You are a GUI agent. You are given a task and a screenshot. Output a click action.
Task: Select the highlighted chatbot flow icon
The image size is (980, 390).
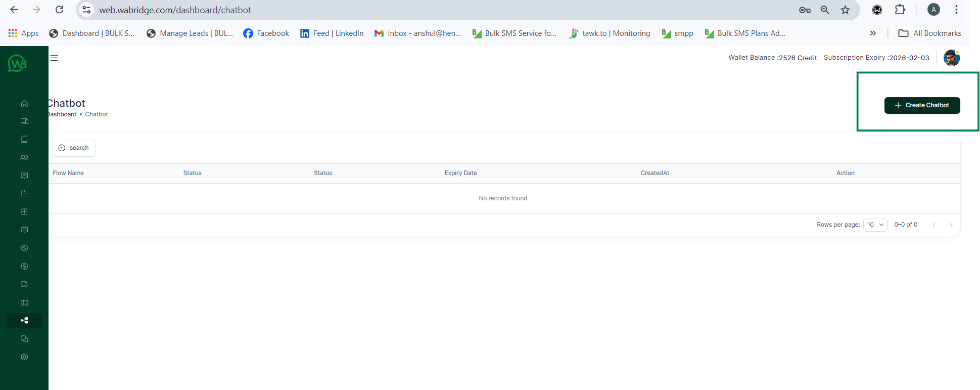point(24,320)
